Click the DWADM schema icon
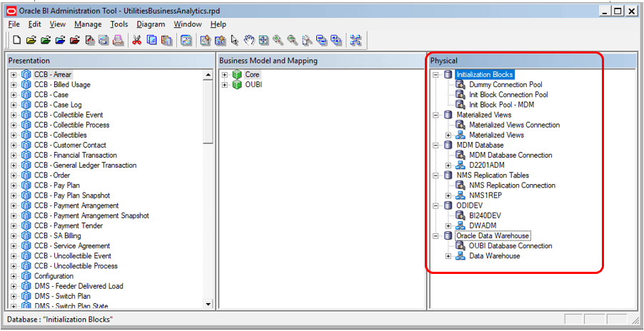The image size is (644, 331). coord(461,225)
